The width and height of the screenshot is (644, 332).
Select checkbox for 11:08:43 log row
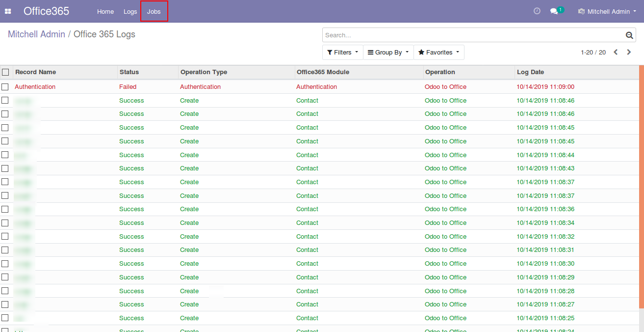coord(5,168)
